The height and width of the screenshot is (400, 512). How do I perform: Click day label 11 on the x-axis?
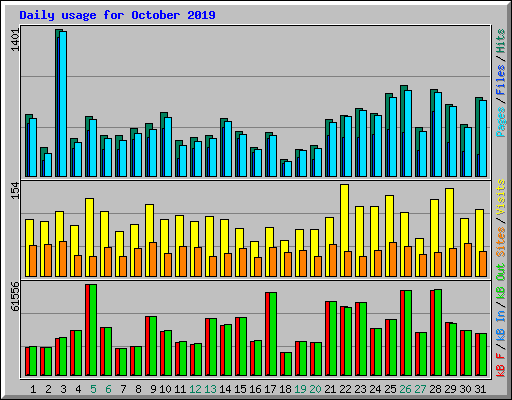pyautogui.click(x=180, y=389)
